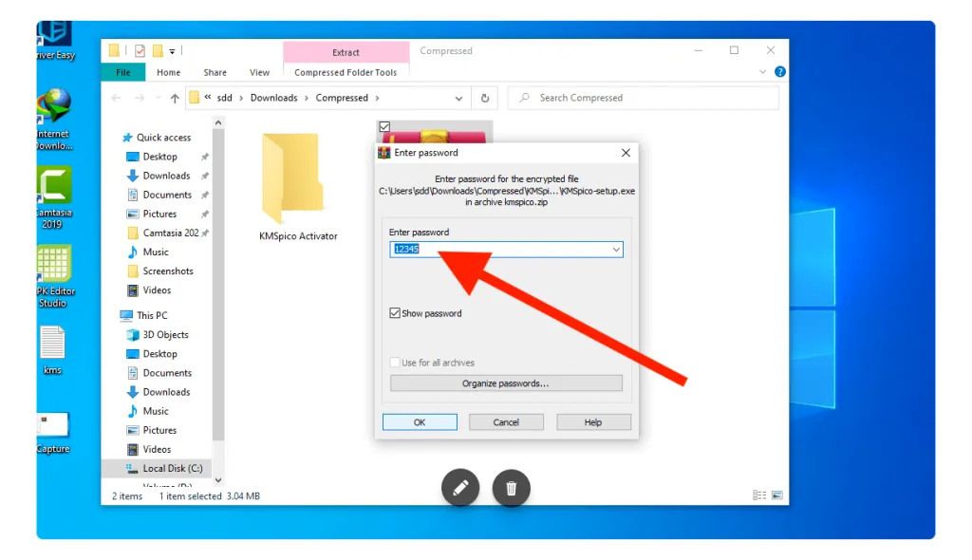Image resolution: width=972 pixels, height=560 pixels.
Task: Expand the chevron after Compressed in the path
Action: [x=377, y=98]
